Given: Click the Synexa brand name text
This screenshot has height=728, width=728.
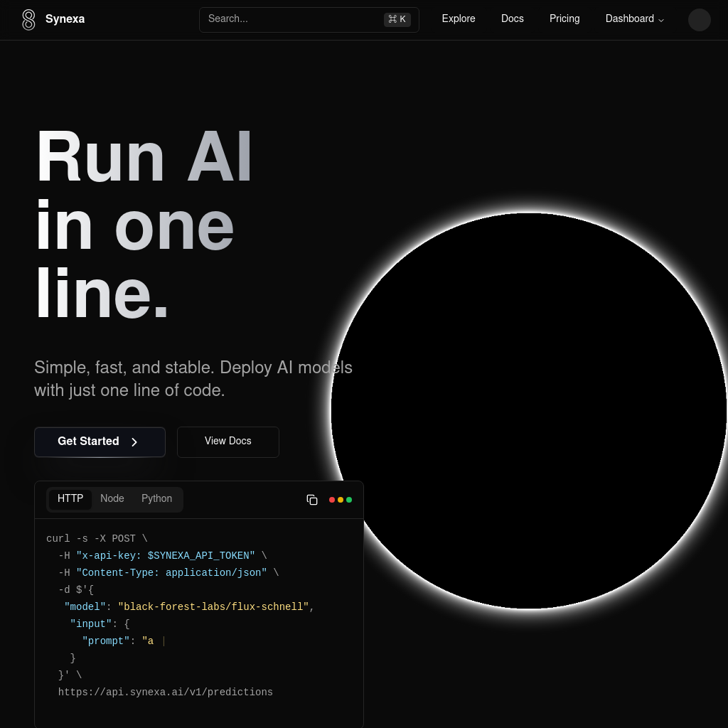Looking at the screenshot, I should [x=65, y=19].
